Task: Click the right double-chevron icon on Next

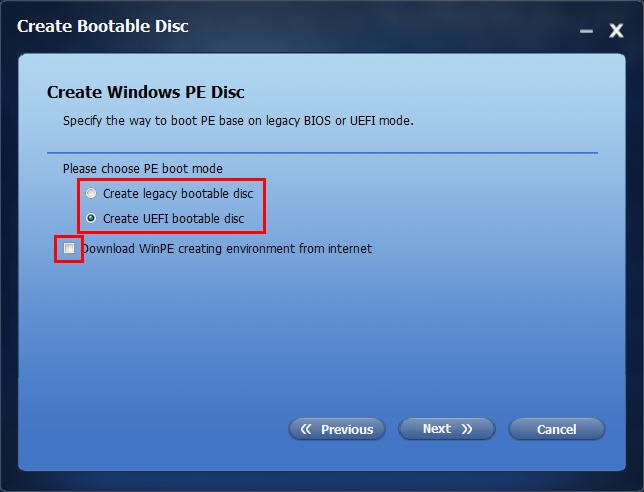Action: 467,429
